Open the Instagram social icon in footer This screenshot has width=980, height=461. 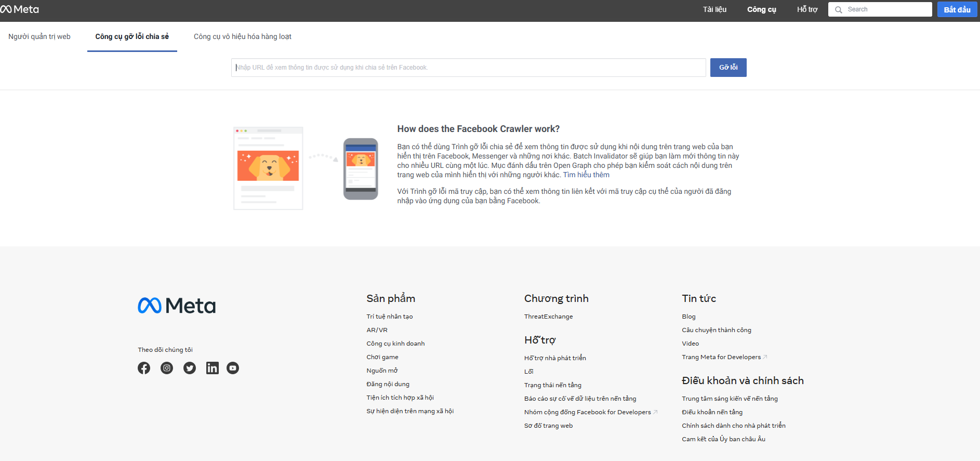[x=167, y=368]
